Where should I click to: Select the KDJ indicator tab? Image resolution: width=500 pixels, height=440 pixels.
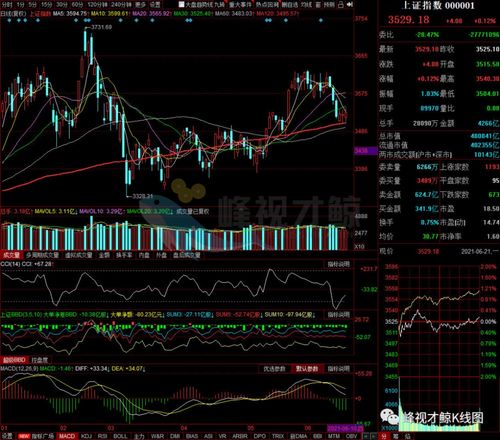[x=86, y=436]
